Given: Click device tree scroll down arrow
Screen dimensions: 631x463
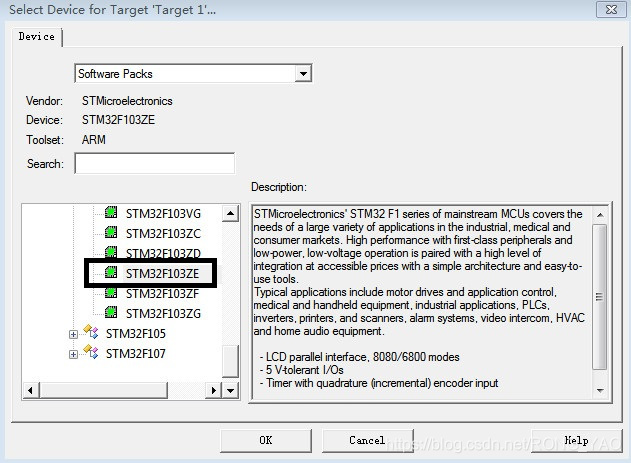Looking at the screenshot, I should [x=230, y=390].
